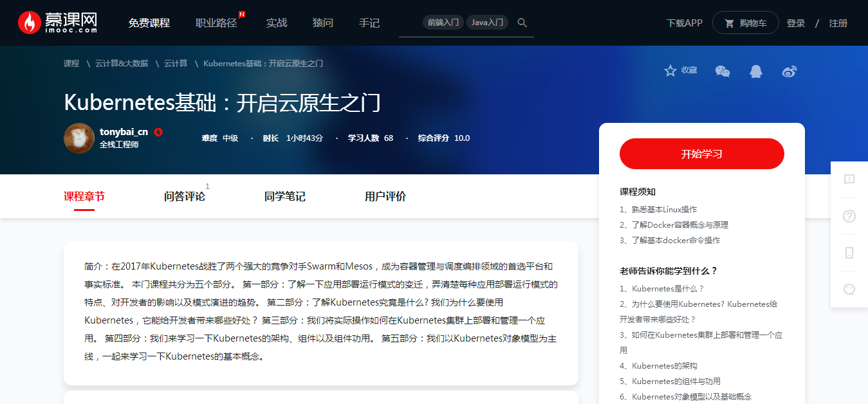Click the 收藏 label
Viewport: 868px width, 404px height.
coord(689,70)
